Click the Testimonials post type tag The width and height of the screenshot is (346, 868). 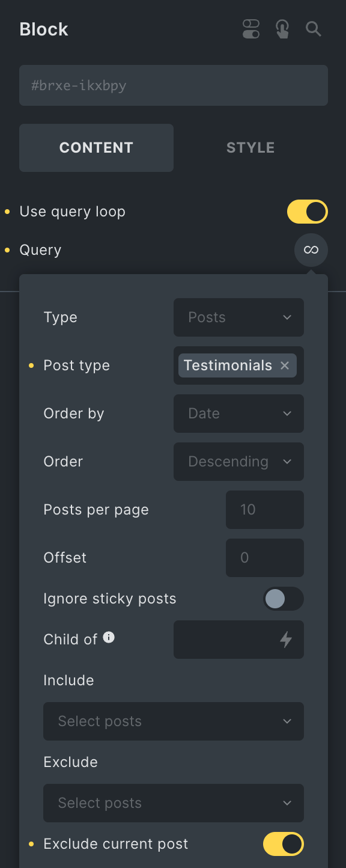point(228,365)
